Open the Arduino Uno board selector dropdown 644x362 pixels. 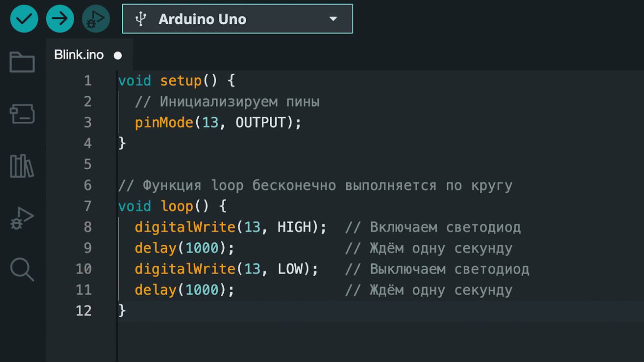click(238, 19)
